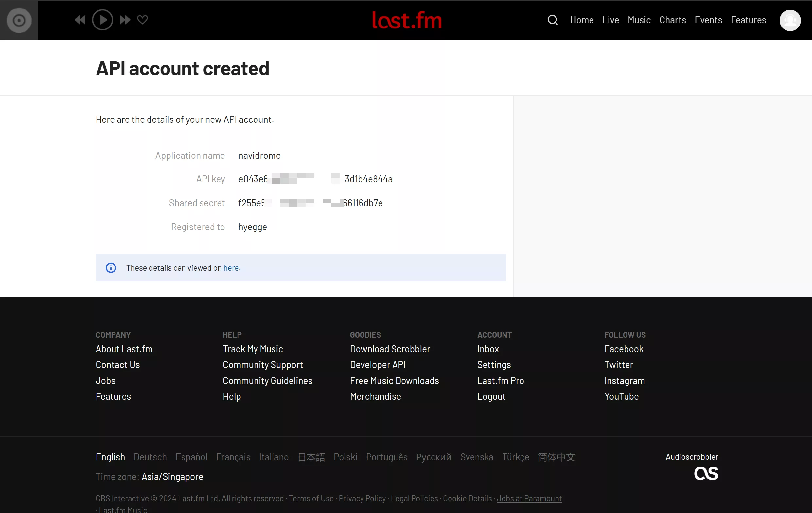Open Developer API link

(x=378, y=364)
